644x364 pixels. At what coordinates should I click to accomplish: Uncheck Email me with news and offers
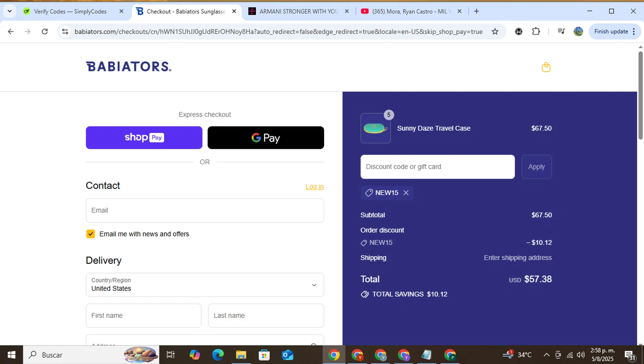91,234
